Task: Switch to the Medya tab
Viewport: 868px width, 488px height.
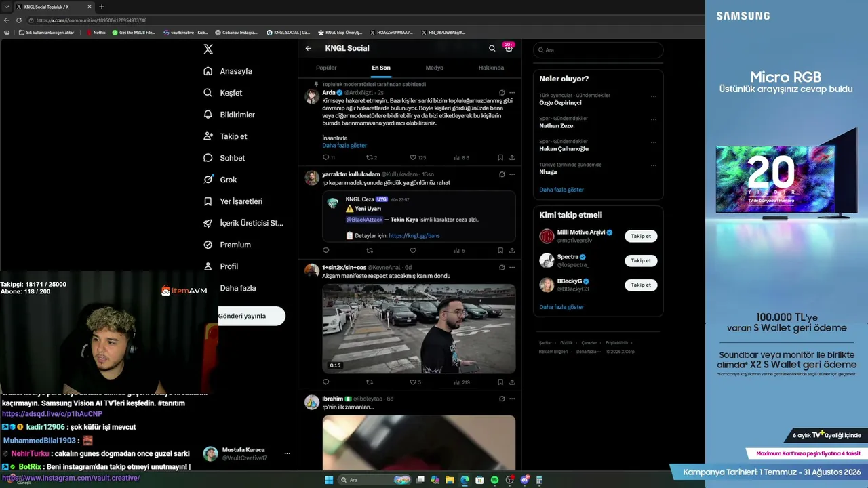Action: pos(435,68)
